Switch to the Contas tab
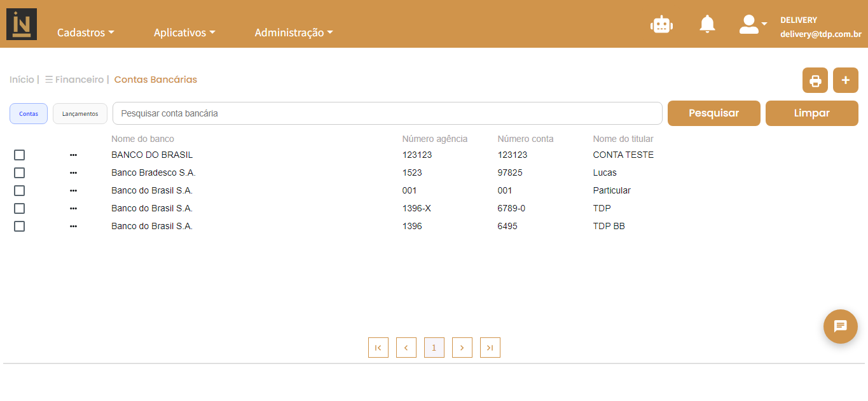 point(29,113)
